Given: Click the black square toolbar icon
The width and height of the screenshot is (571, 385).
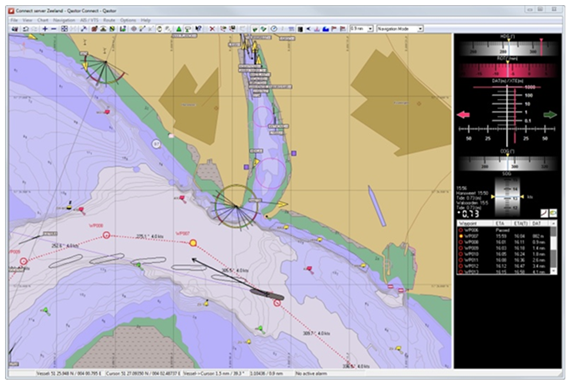Looking at the screenshot, I should pos(300,29).
